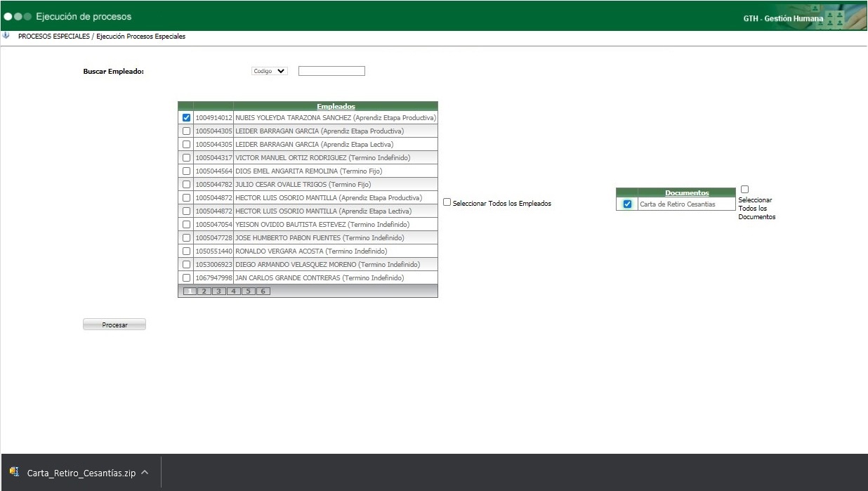Tick YEISON OVIDIO BAUTISTA ESTEVEZ checkbox
Image resolution: width=868 pixels, height=491 pixels.
coord(186,225)
